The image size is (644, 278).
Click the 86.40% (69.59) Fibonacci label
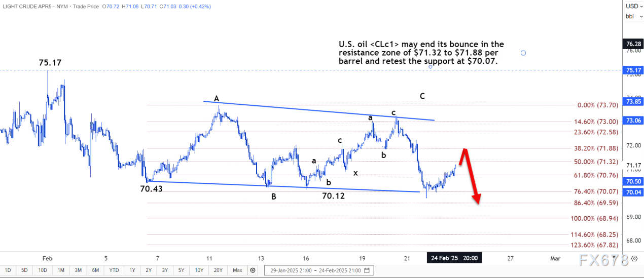click(x=595, y=203)
